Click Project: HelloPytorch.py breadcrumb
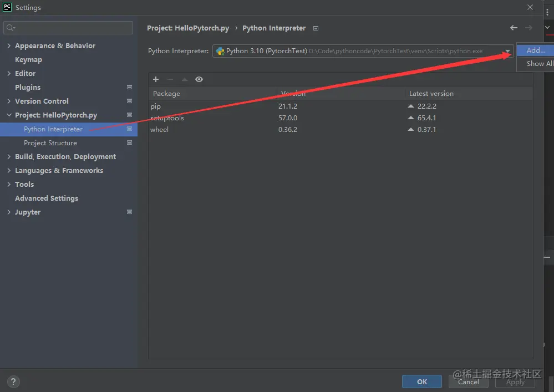Screen dimensions: 554x392 tap(188, 28)
